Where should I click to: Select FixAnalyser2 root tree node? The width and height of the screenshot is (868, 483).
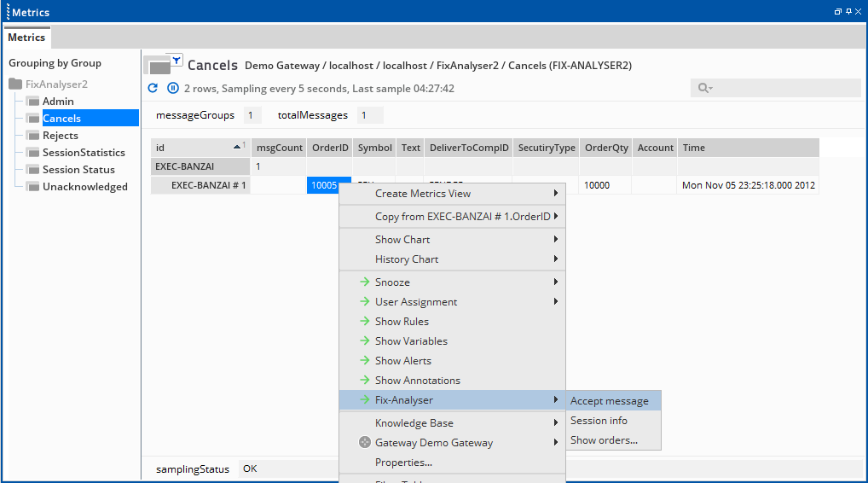point(56,84)
